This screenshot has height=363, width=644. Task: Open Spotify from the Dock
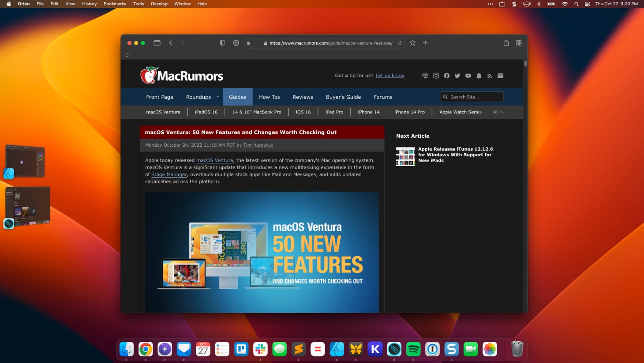point(413,349)
